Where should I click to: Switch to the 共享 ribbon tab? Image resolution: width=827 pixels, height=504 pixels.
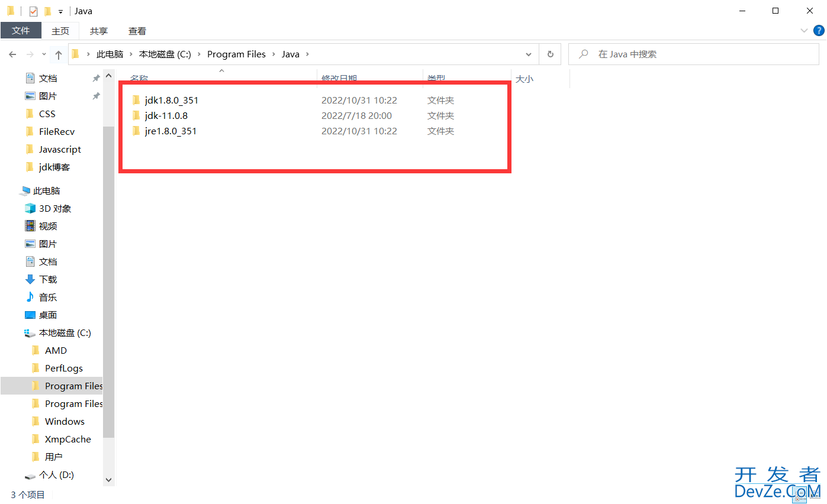tap(99, 31)
